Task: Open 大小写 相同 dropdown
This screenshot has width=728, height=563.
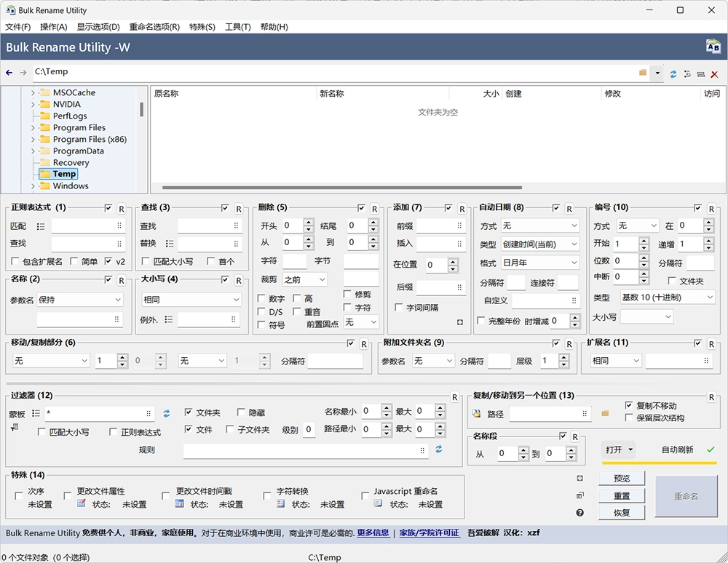Action: click(x=191, y=300)
